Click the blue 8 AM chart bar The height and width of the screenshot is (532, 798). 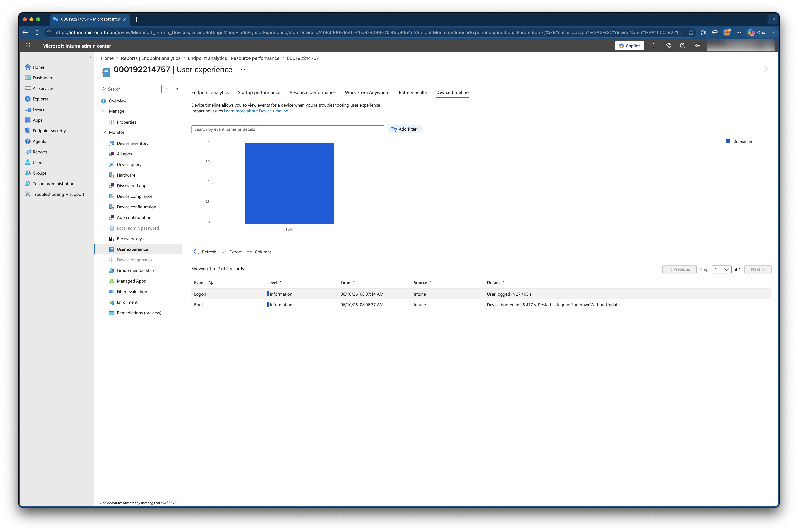289,183
